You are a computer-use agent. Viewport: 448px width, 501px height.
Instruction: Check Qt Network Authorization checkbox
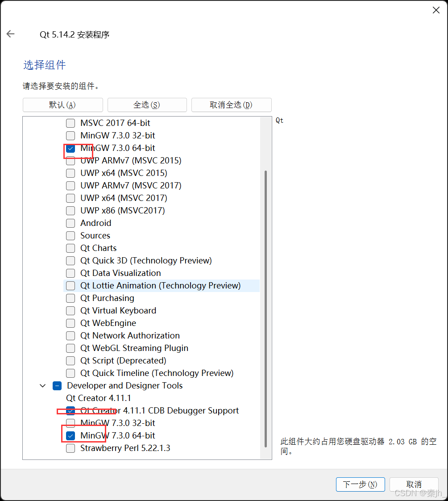pos(70,336)
